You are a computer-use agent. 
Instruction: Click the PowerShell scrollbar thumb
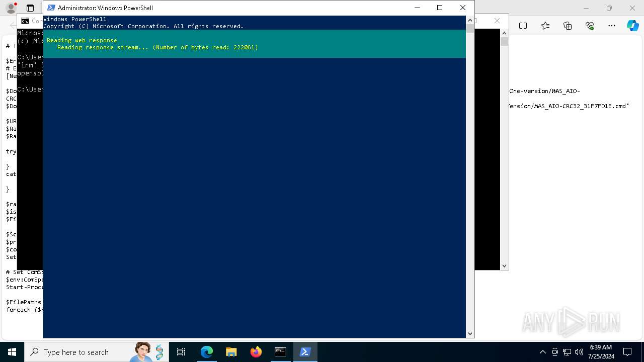point(470,29)
